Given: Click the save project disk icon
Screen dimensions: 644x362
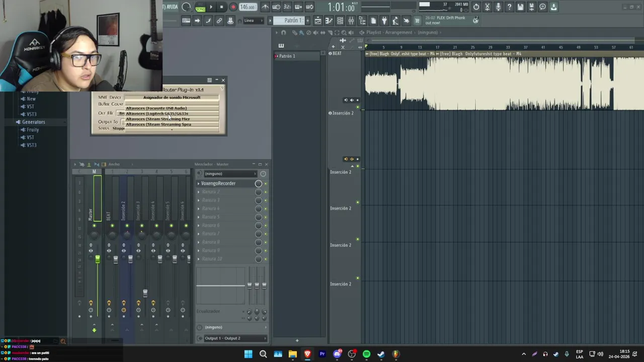Looking at the screenshot, I should point(520,7).
